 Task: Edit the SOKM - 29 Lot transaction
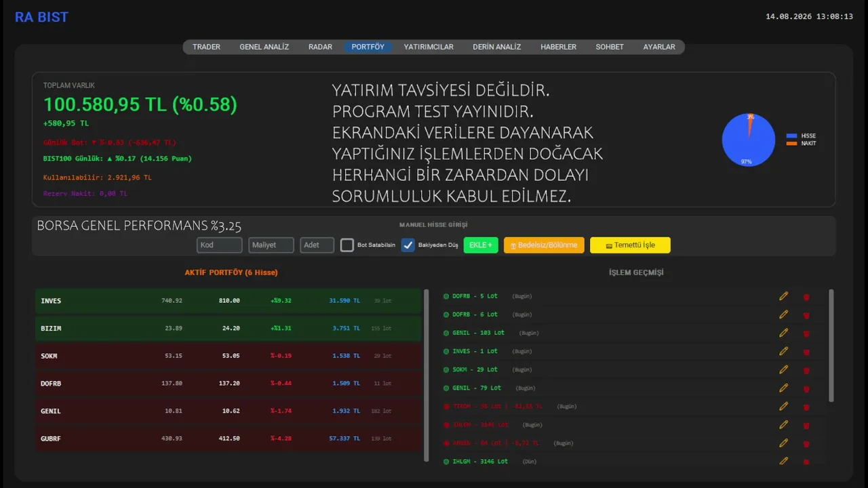784,369
